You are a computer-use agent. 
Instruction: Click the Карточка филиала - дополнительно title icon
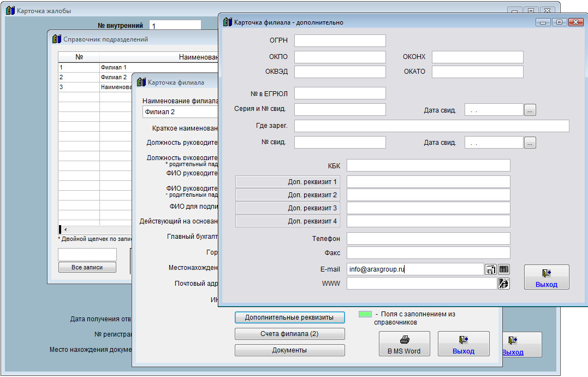[227, 22]
